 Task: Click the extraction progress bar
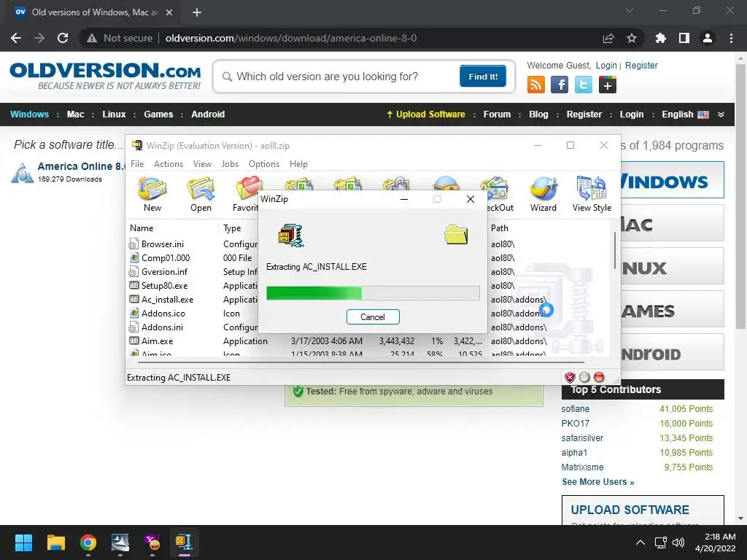(x=373, y=293)
